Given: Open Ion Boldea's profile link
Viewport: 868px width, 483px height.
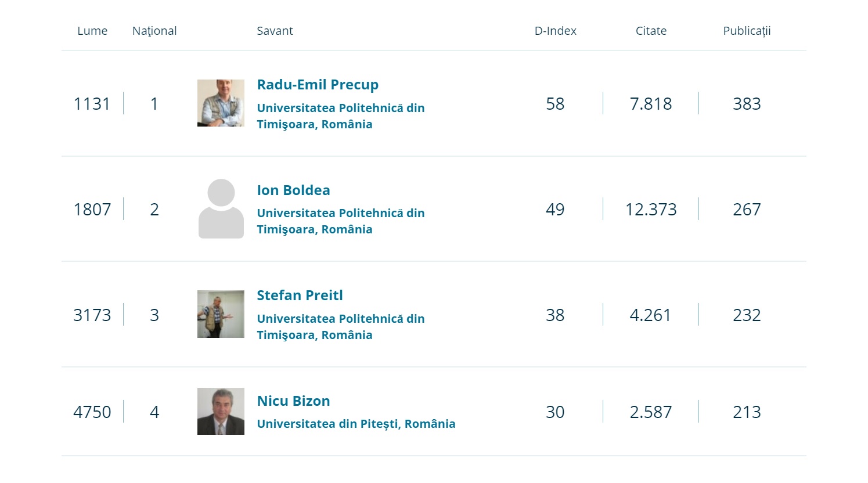Looking at the screenshot, I should pos(293,190).
